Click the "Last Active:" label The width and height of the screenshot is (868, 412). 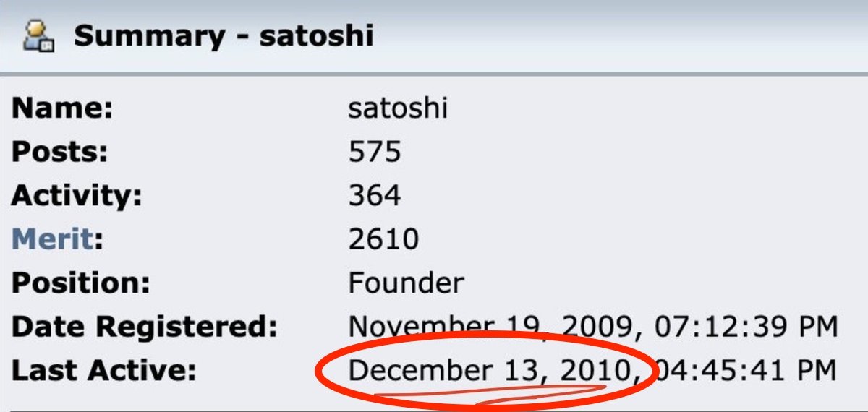coord(103,371)
